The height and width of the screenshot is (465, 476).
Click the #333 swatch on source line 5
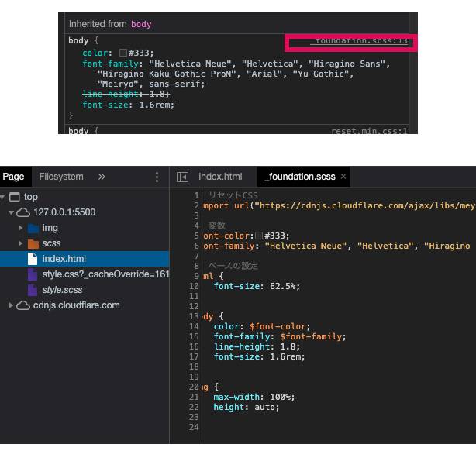click(x=259, y=236)
